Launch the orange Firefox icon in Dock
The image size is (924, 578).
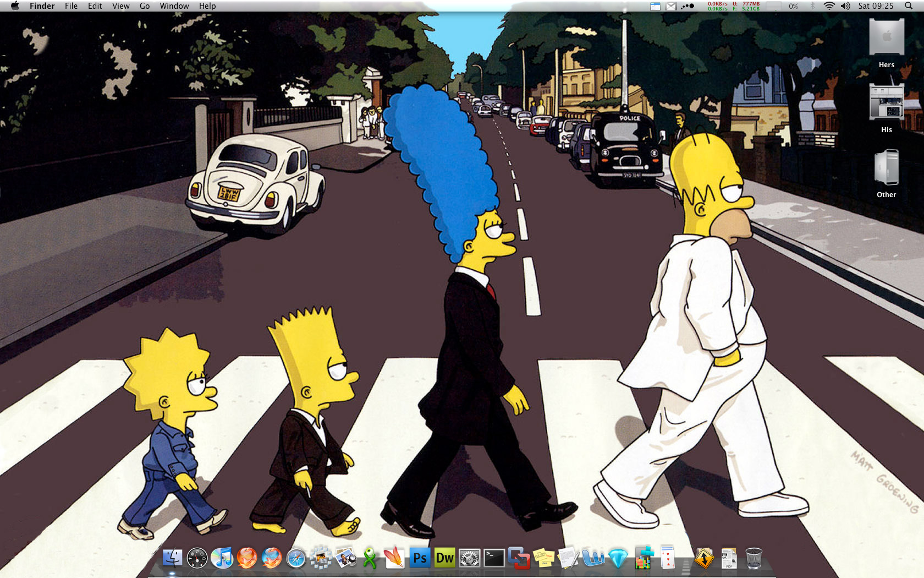click(x=247, y=558)
